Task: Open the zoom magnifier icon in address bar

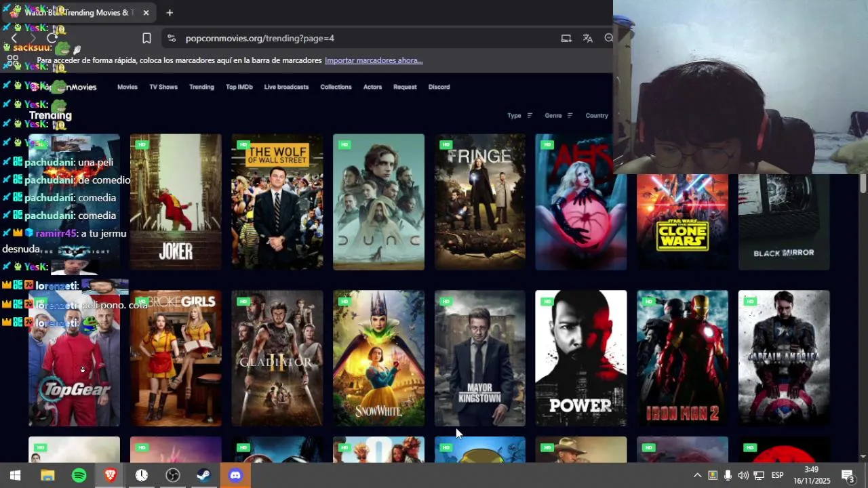Action: point(608,38)
